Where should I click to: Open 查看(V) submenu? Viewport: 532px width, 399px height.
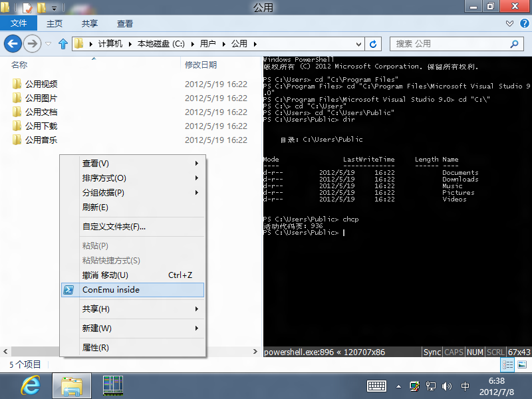click(x=132, y=163)
